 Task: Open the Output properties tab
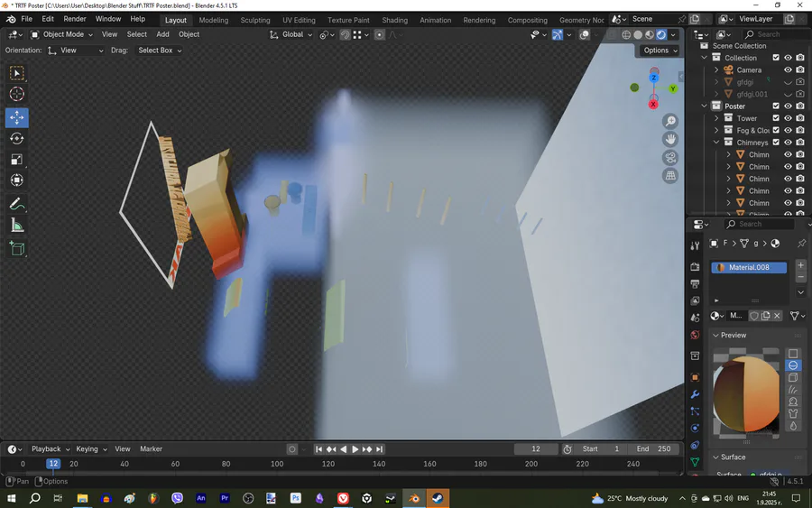695,283
